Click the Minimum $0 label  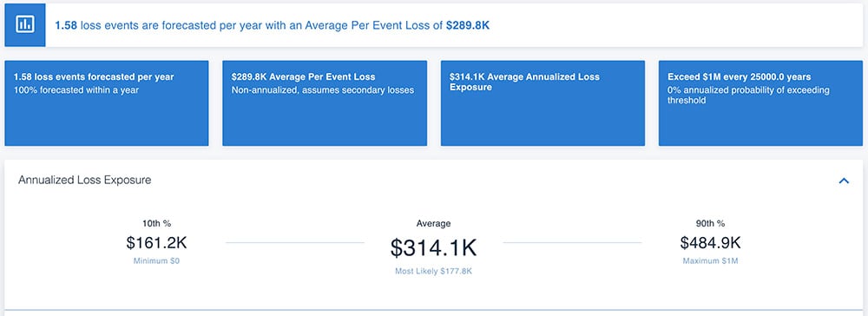click(156, 260)
